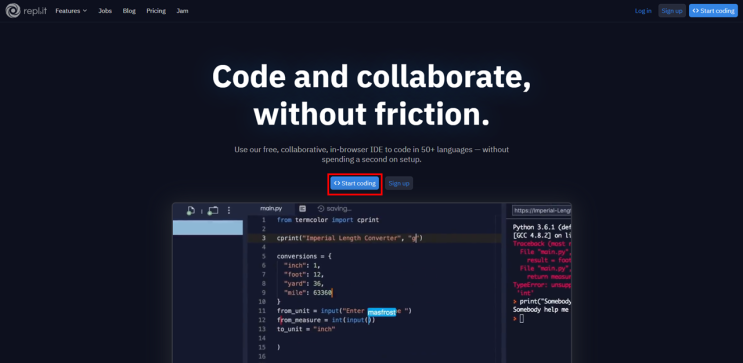Click the TypeError line in the console
The image size is (743, 363).
(542, 285)
